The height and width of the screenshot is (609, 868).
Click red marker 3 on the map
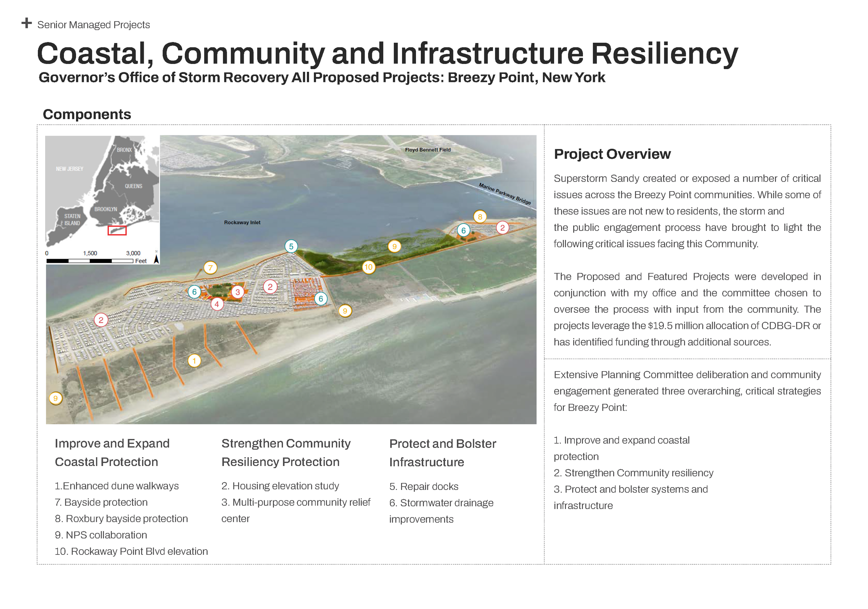click(x=237, y=292)
